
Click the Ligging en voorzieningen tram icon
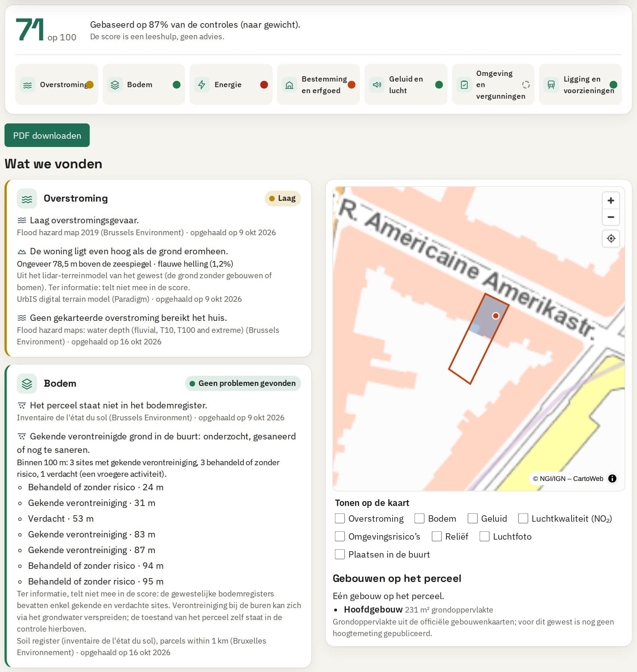point(551,85)
